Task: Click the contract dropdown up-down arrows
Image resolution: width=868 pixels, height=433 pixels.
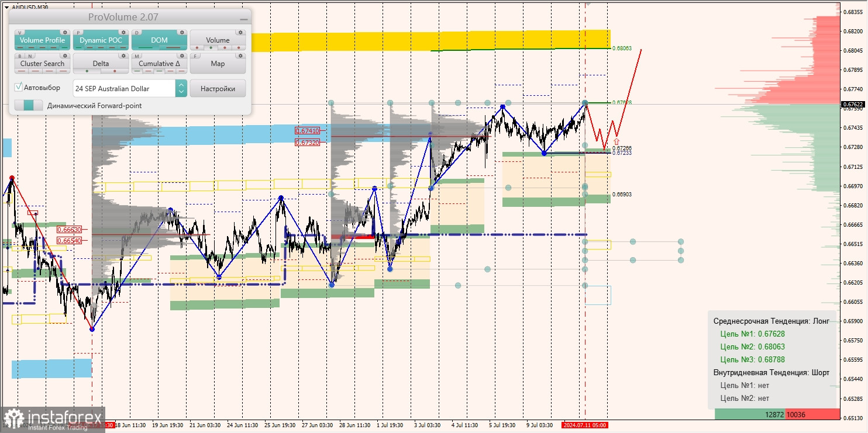Action: pyautogui.click(x=181, y=88)
